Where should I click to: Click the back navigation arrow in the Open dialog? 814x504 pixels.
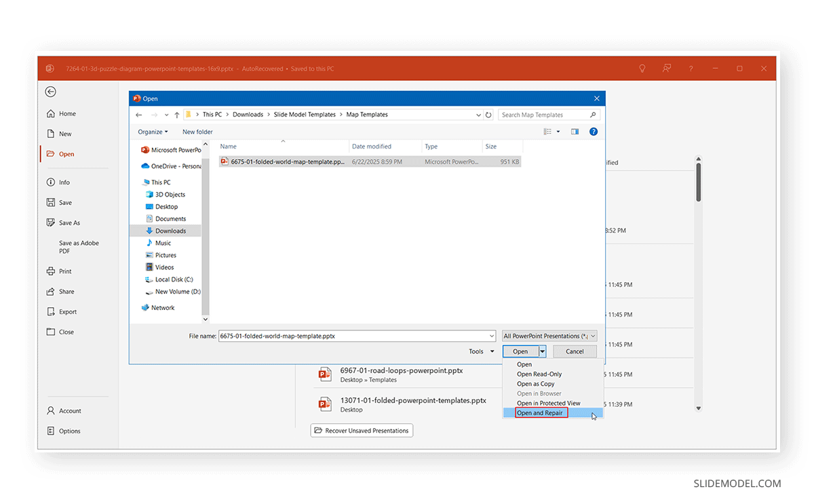[x=138, y=114]
